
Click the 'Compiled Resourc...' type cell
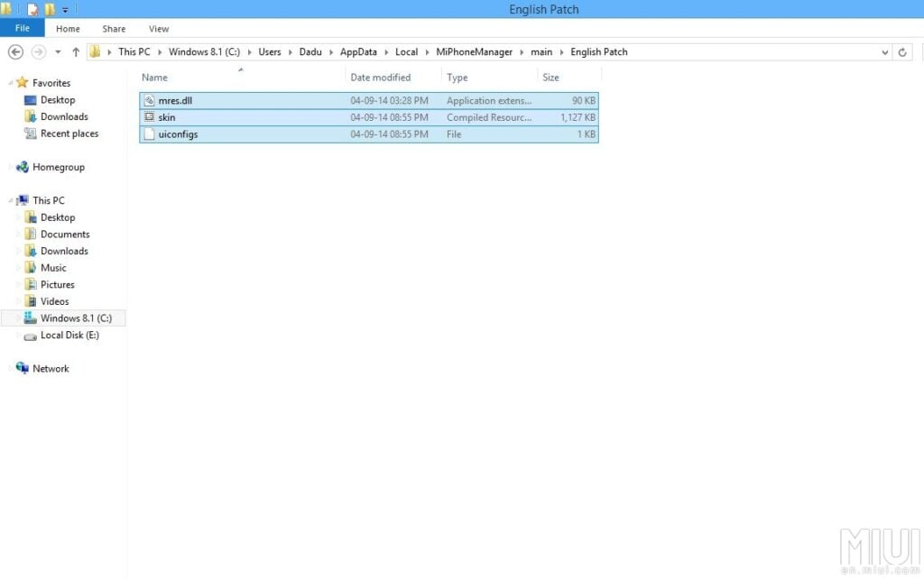489,117
